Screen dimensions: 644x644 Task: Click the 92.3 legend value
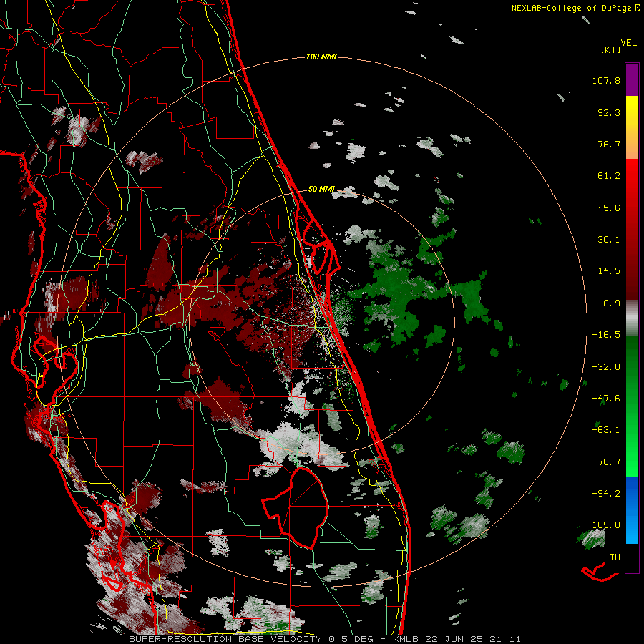[609, 112]
